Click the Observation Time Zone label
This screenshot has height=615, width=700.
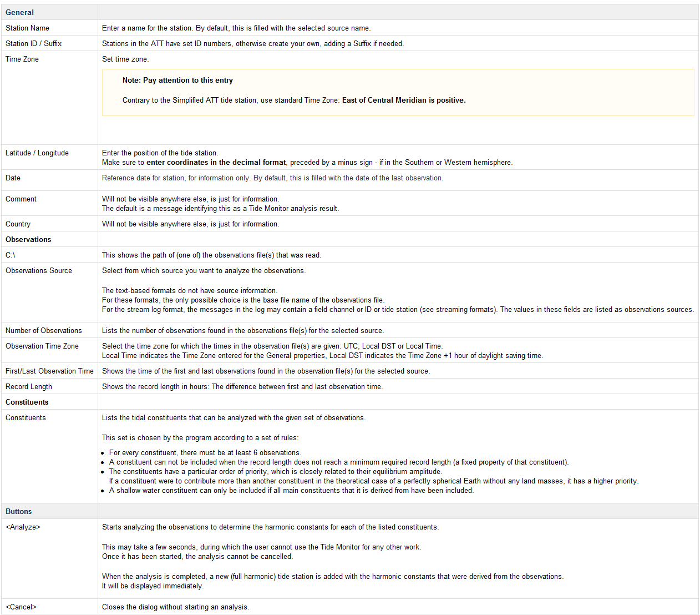[42, 346]
